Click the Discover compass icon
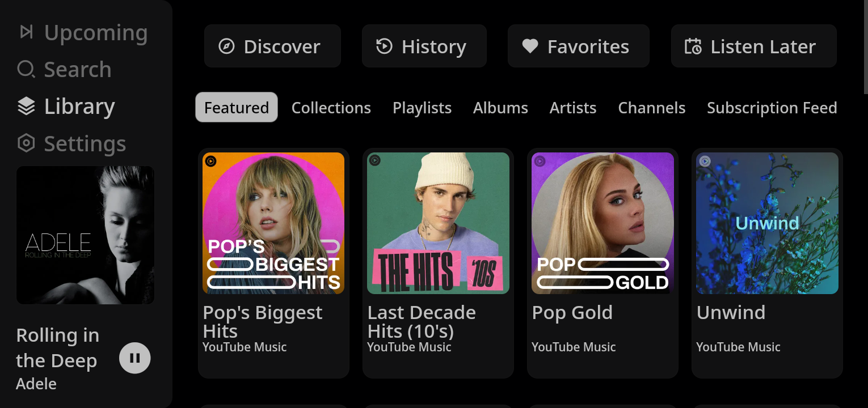Image resolution: width=868 pixels, height=408 pixels. (226, 46)
